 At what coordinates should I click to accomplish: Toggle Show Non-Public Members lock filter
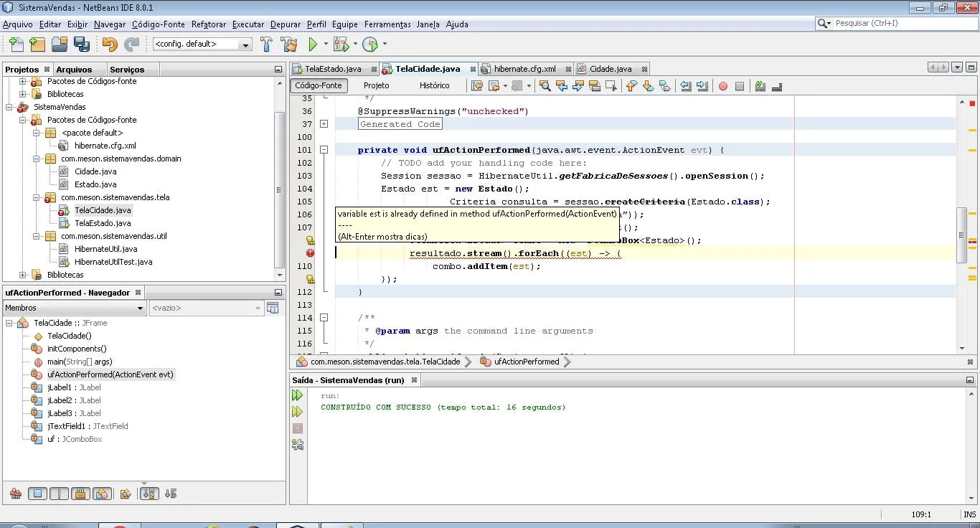click(80, 494)
